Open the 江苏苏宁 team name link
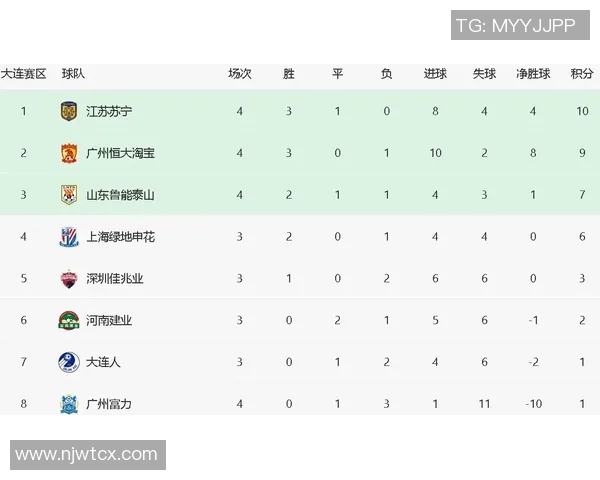This screenshot has height=480, width=600. pyautogui.click(x=109, y=111)
